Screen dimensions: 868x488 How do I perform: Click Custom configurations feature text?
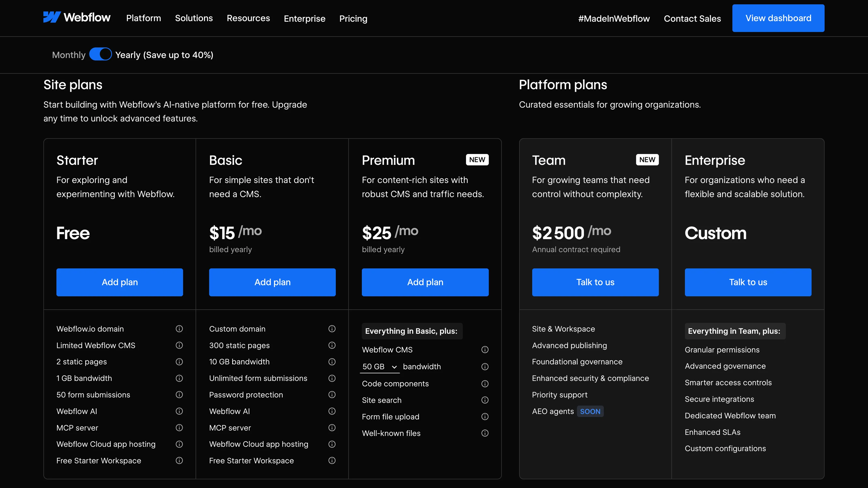(725, 448)
